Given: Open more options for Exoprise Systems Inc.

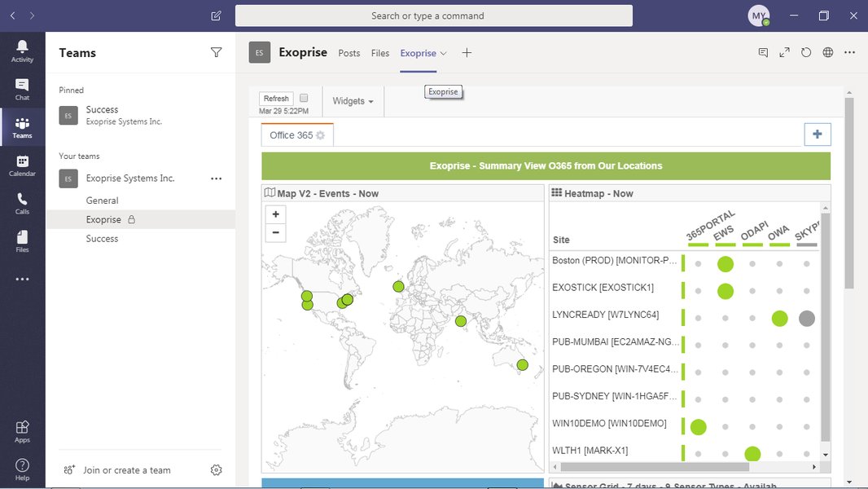Looking at the screenshot, I should click(x=216, y=178).
